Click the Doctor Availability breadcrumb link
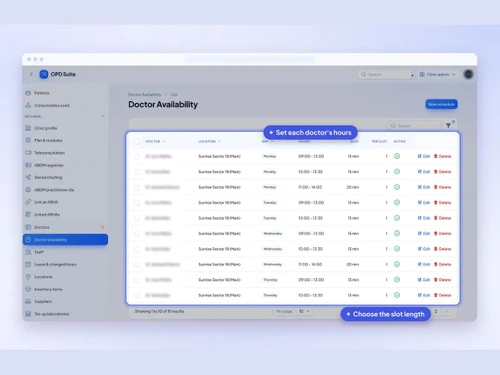Viewport: 500px width, 375px height. [x=144, y=95]
